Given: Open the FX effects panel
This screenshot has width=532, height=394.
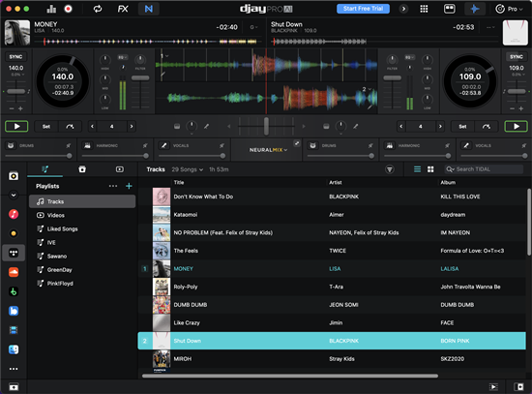Looking at the screenshot, I should (123, 9).
